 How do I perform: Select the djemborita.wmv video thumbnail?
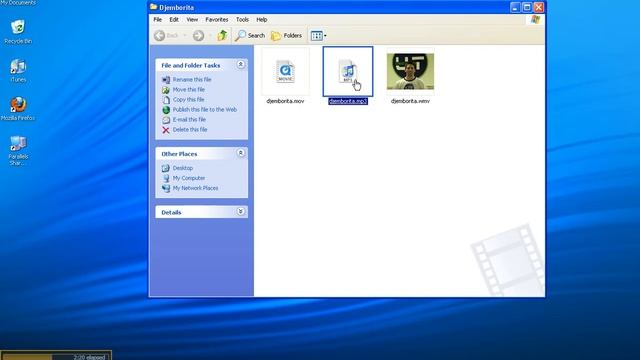410,71
